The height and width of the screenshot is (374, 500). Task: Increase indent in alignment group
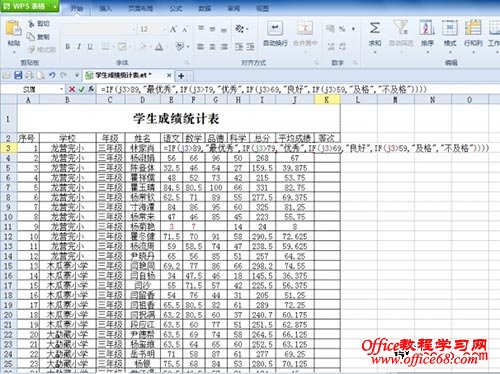click(x=251, y=47)
